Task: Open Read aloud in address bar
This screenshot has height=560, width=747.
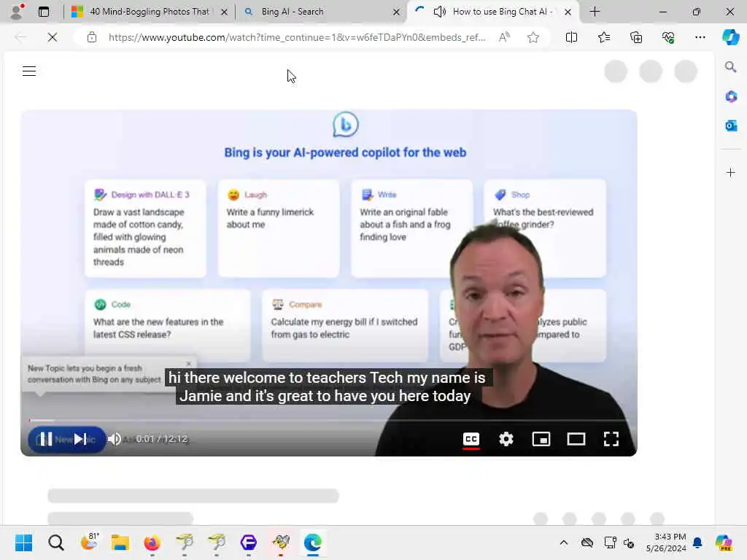Action: 504,37
